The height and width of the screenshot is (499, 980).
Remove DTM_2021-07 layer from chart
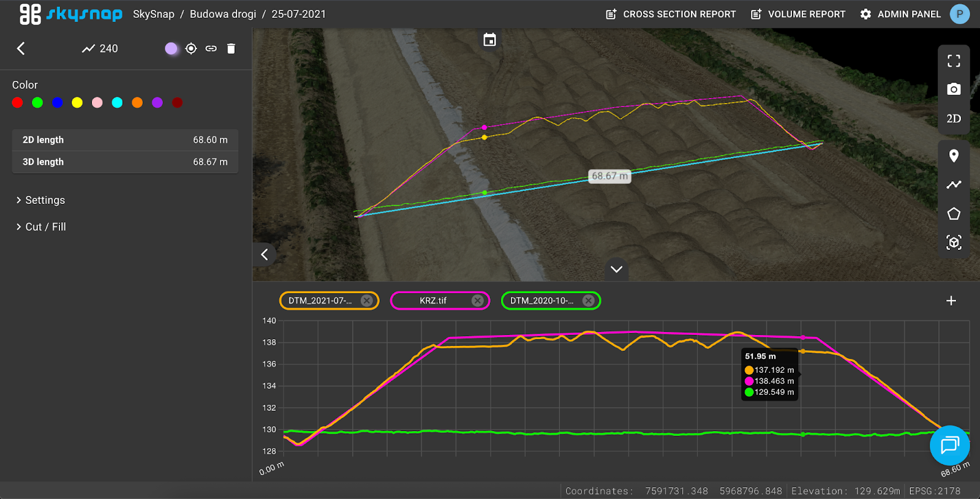(367, 301)
